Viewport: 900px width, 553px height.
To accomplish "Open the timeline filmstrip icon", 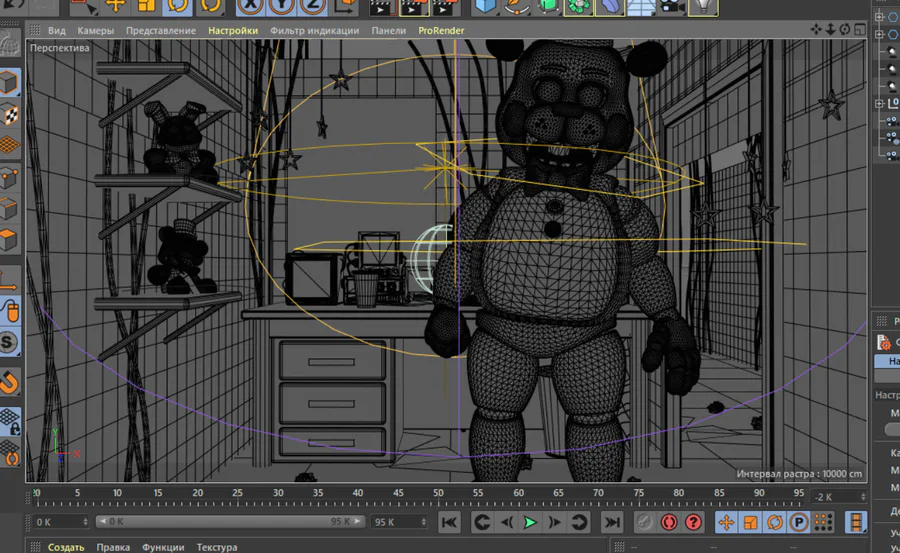I will [x=855, y=523].
